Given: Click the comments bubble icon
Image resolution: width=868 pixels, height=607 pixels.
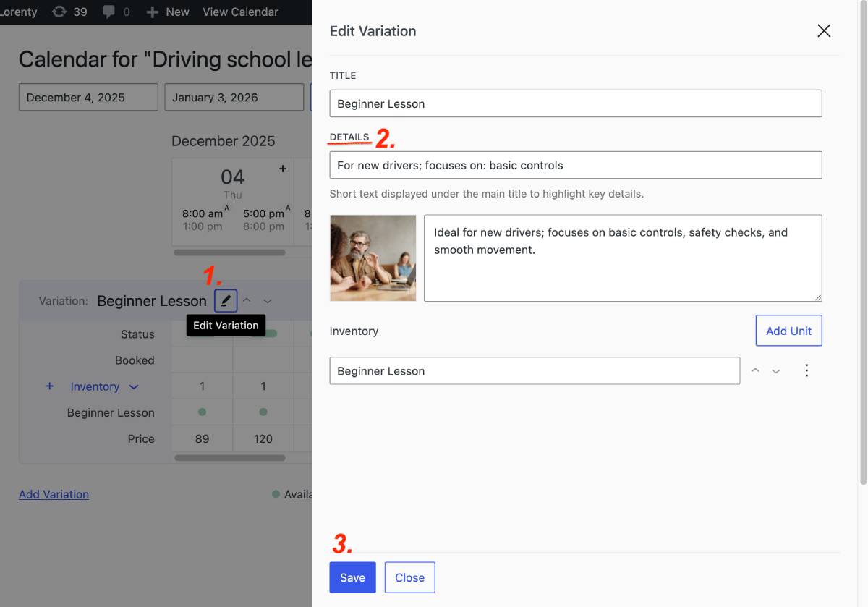Looking at the screenshot, I should point(109,12).
